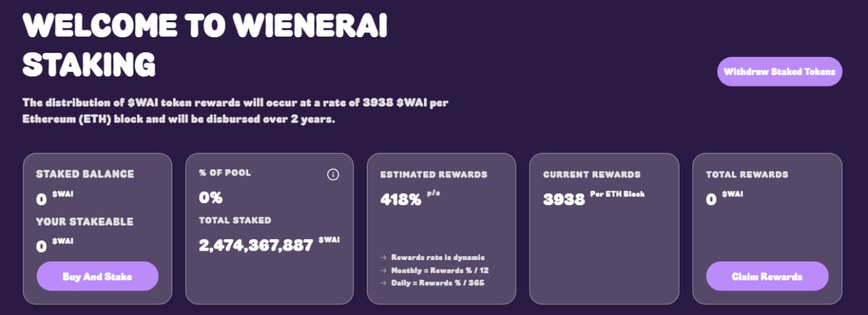Click the Estimated Rewards heading

point(434,174)
